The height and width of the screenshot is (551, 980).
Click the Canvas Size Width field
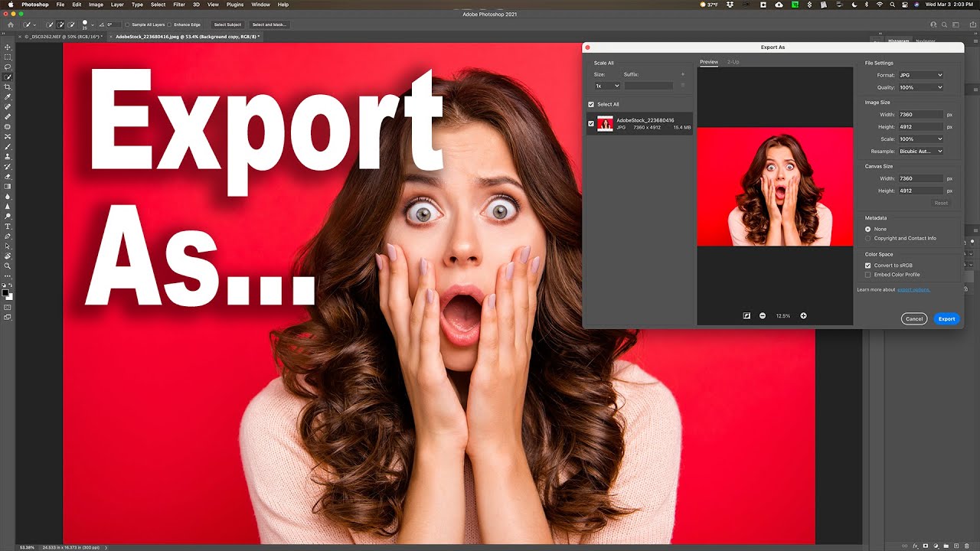[920, 178]
